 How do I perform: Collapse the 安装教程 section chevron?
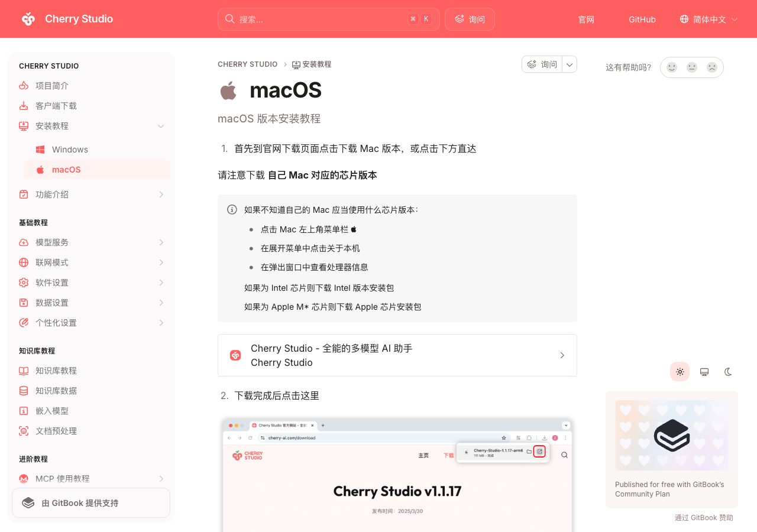[161, 126]
